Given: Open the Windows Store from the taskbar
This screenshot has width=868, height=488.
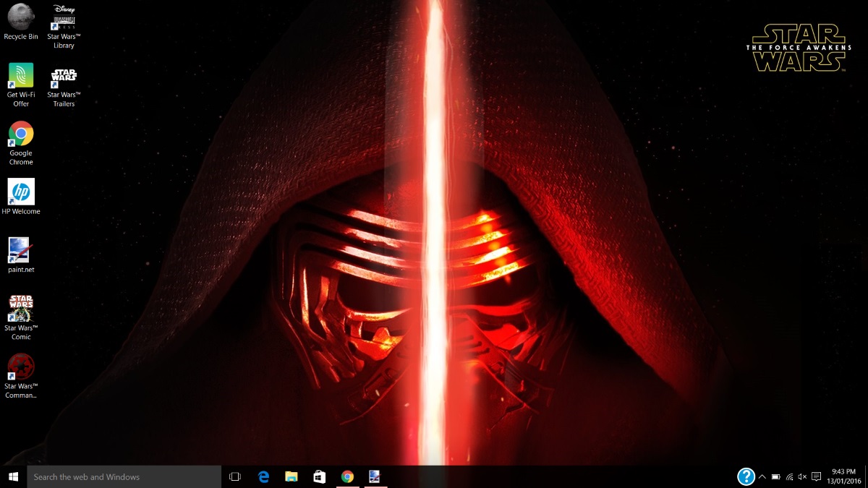Looking at the screenshot, I should (x=318, y=476).
